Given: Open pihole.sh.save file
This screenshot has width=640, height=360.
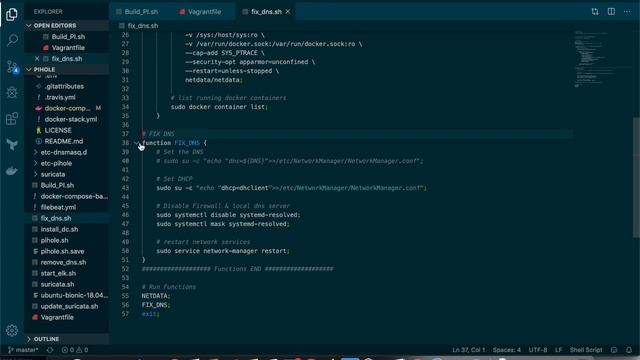Looking at the screenshot, I should coord(62,251).
